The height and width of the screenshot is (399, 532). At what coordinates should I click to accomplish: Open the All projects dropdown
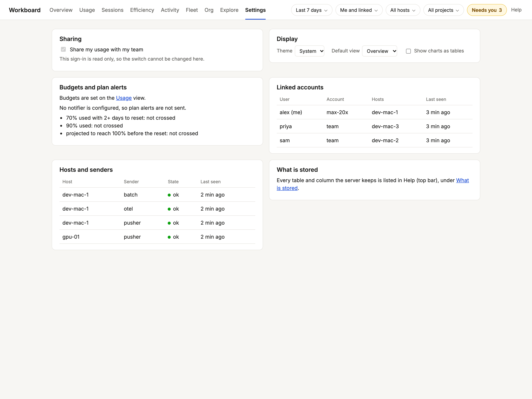(x=444, y=10)
